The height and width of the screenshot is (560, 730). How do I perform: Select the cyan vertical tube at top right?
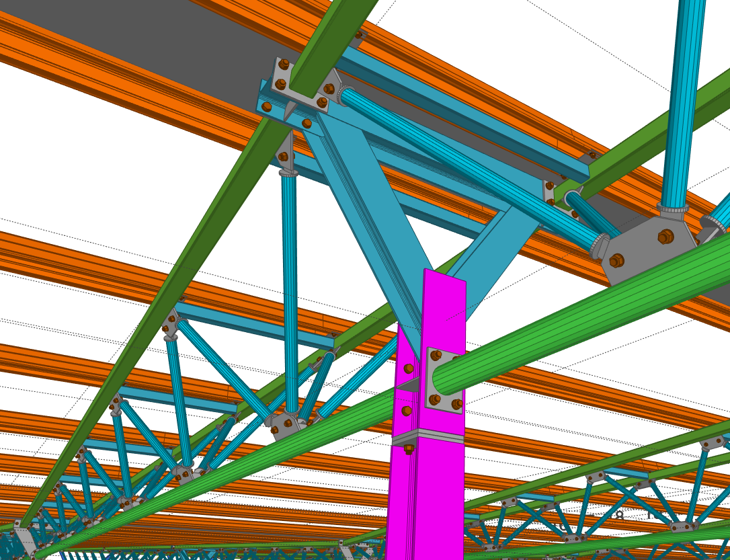pos(684,101)
